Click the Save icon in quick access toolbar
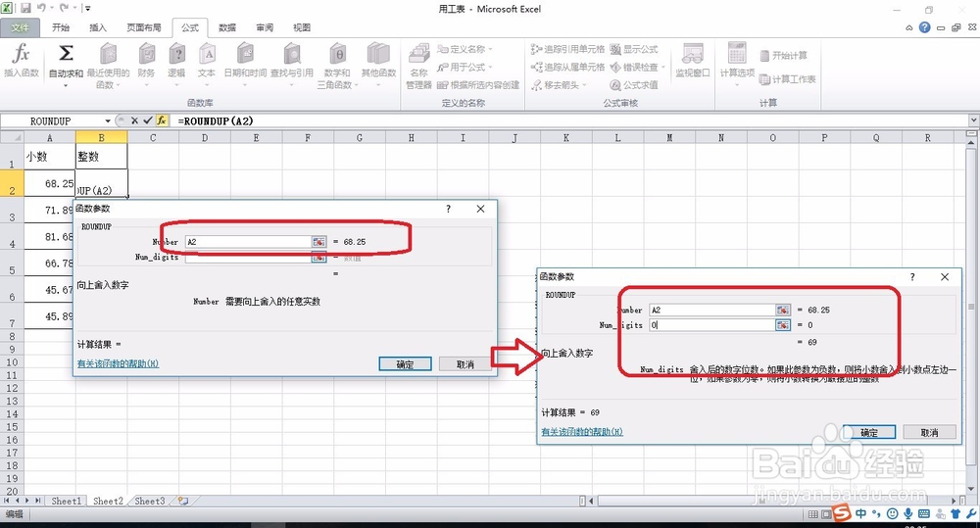The image size is (980, 528). click(x=25, y=8)
